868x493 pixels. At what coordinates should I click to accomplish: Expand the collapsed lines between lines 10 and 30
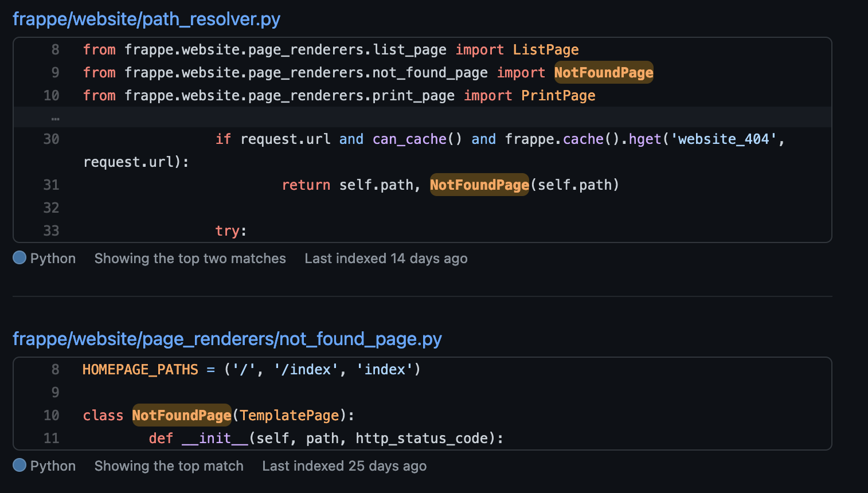(54, 117)
